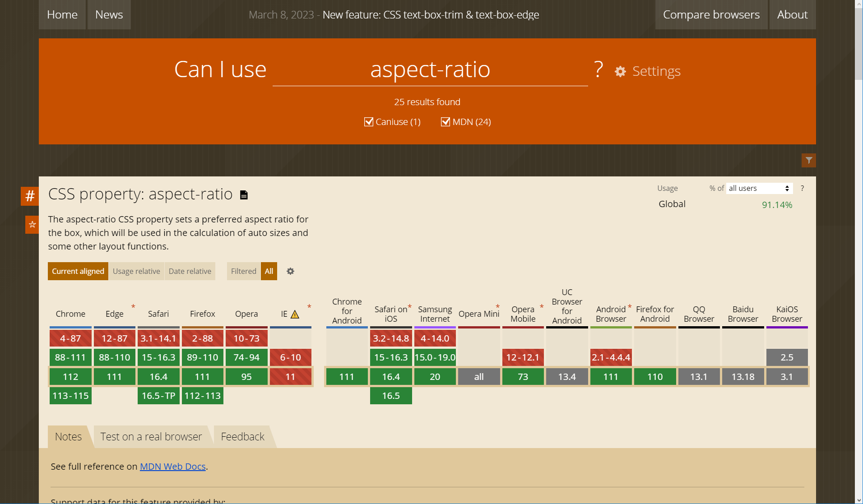The height and width of the screenshot is (504, 863).
Task: Click Chrome 113-115 cell
Action: 70,396
